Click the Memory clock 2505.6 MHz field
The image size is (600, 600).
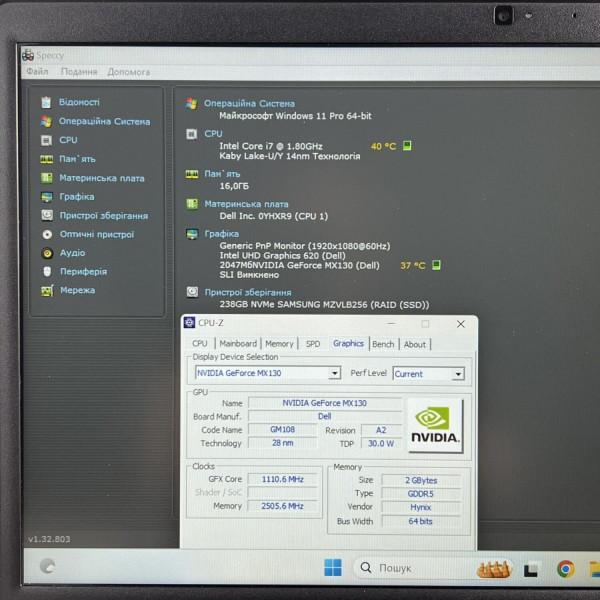coord(282,506)
